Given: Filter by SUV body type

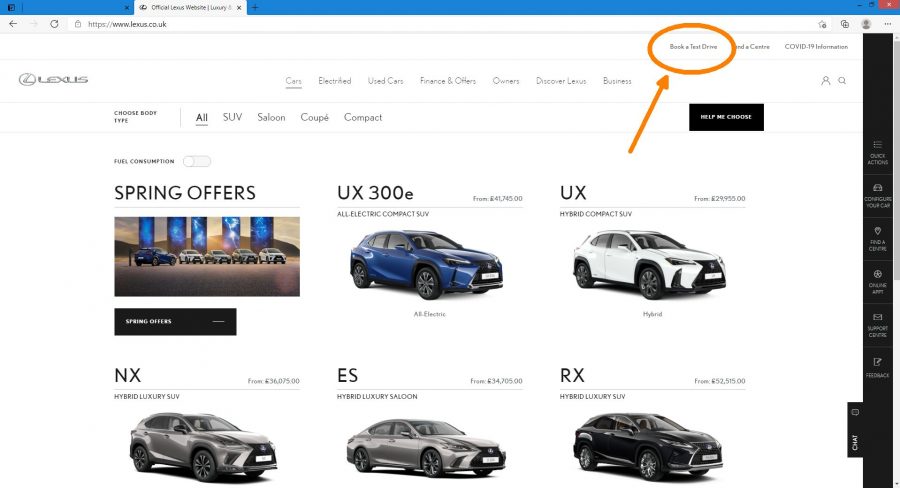Looking at the screenshot, I should (232, 117).
